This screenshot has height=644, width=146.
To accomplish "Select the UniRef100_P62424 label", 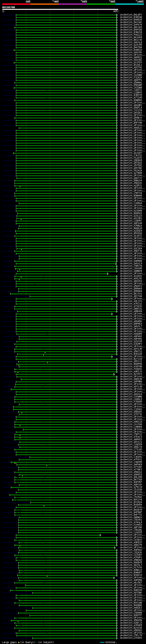I will tap(131, 170).
